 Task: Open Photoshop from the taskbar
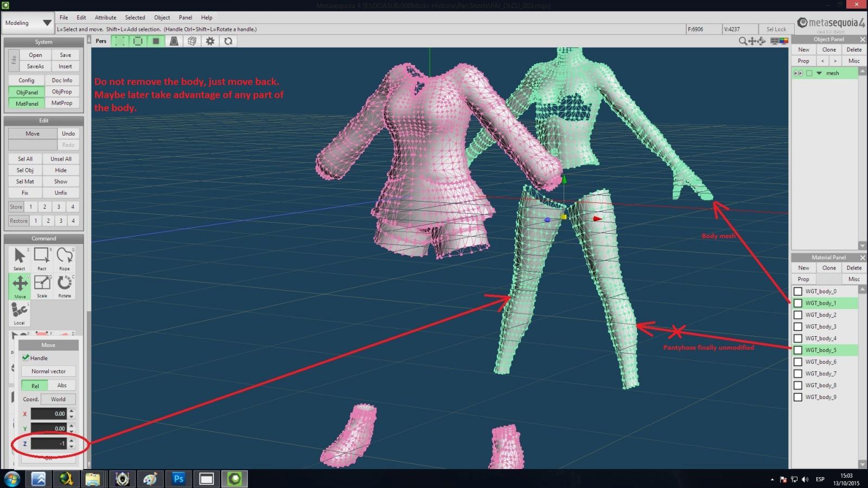178,479
